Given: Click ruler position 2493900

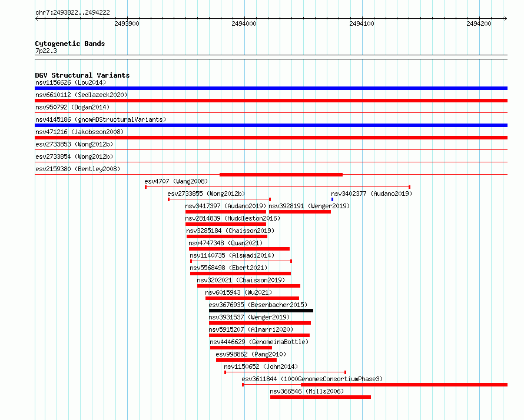Looking at the screenshot, I should tap(127, 24).
